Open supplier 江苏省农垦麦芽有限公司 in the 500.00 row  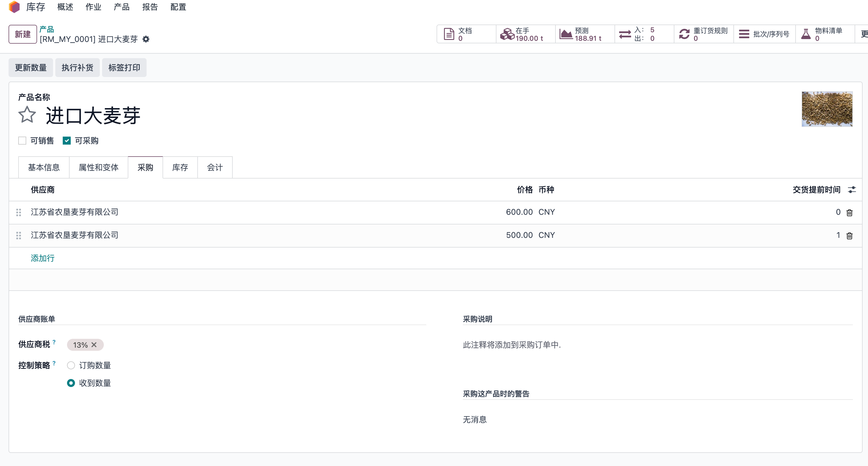tap(74, 235)
